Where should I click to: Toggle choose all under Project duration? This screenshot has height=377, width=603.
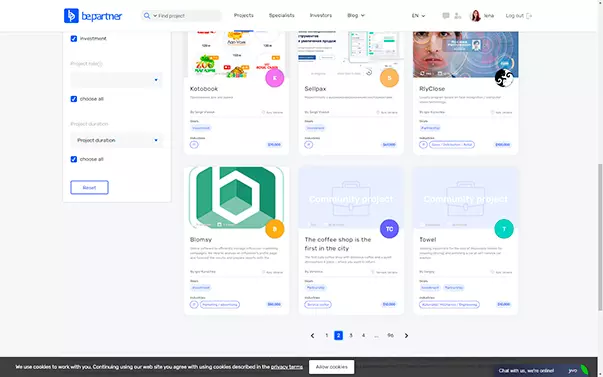pos(74,159)
